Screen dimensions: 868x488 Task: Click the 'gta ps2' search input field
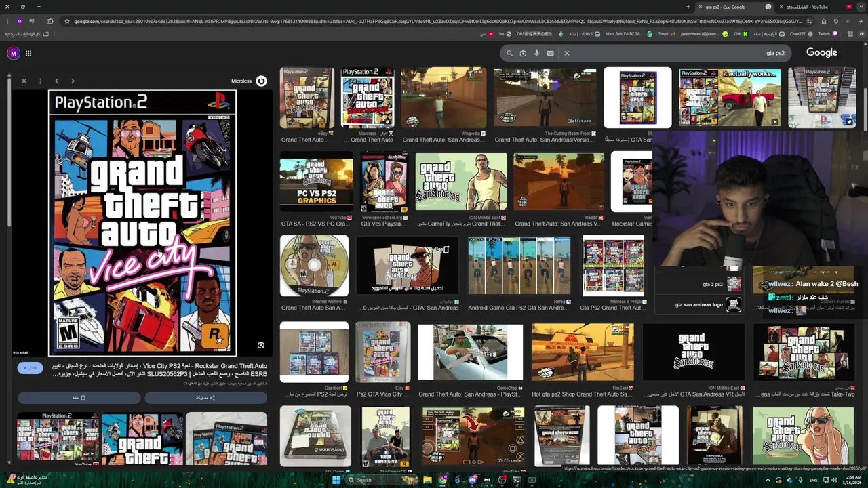pyautogui.click(x=678, y=53)
